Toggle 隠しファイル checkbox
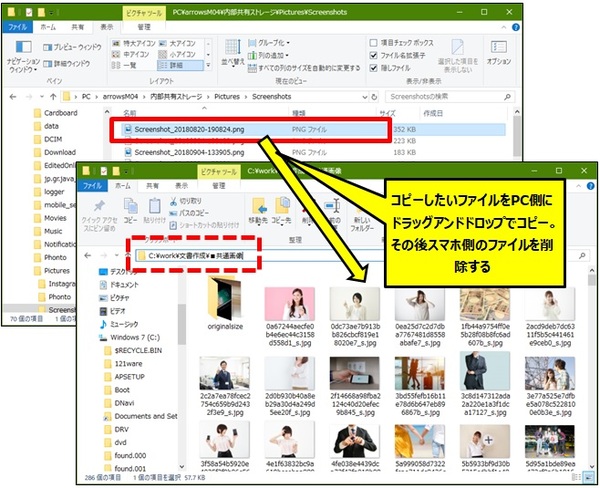This screenshot has height=488, width=600. pyautogui.click(x=373, y=68)
